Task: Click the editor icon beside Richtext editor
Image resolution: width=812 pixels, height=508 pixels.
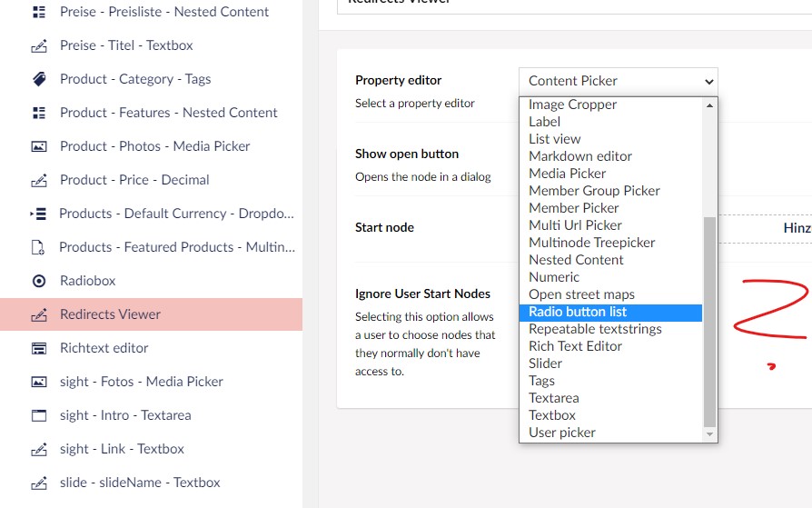Action: [x=39, y=348]
